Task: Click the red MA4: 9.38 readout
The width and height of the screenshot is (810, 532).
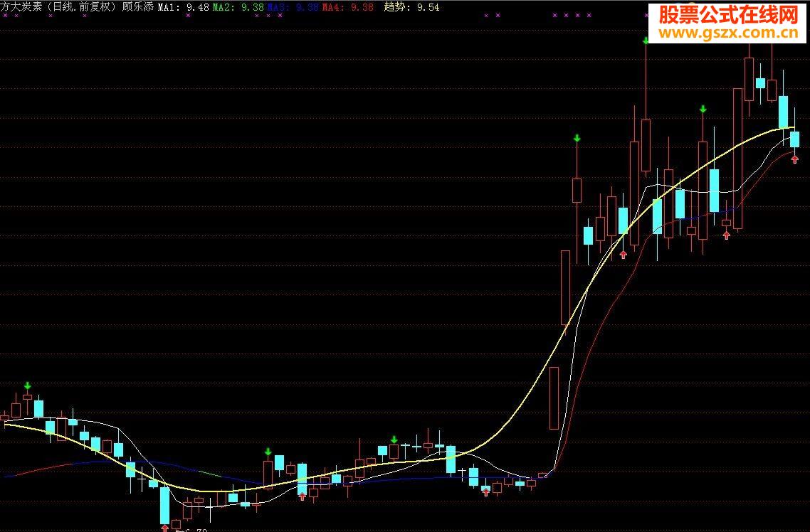Action: tap(347, 7)
